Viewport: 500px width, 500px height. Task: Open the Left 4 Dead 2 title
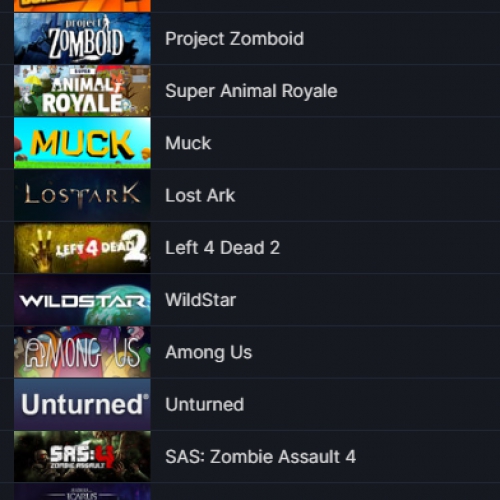tap(222, 248)
